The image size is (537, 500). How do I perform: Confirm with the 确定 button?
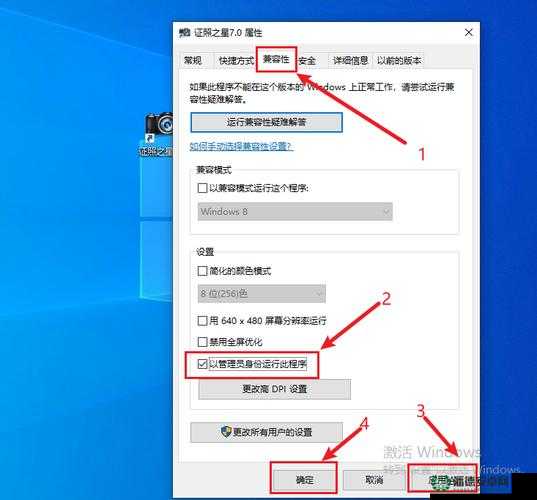click(x=304, y=480)
